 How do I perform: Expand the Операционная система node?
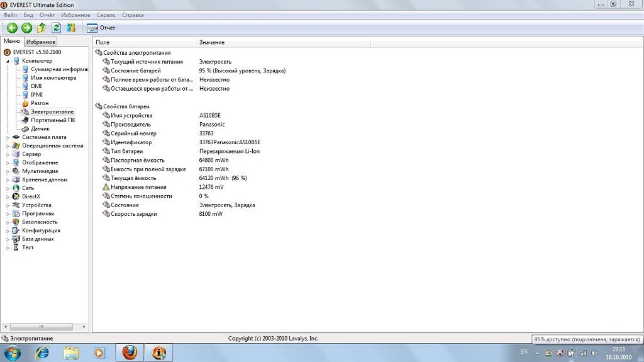pos(8,145)
